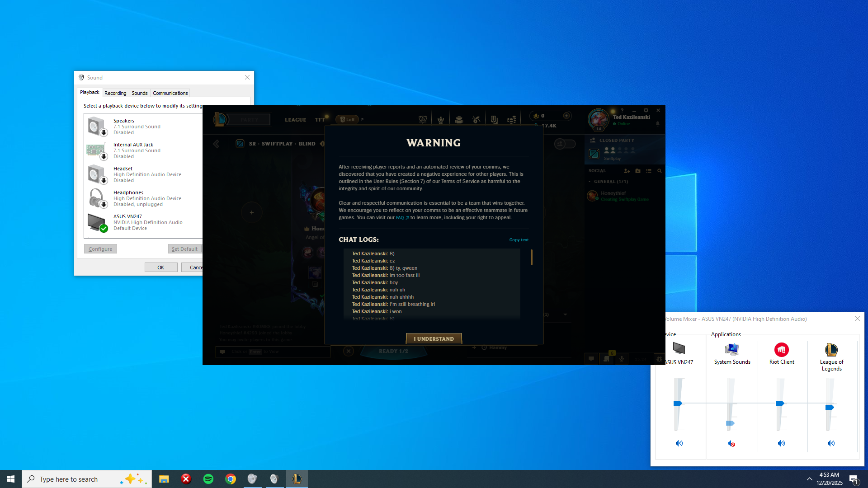Open Spotify from the taskbar
This screenshot has width=868, height=488.
coord(208,479)
